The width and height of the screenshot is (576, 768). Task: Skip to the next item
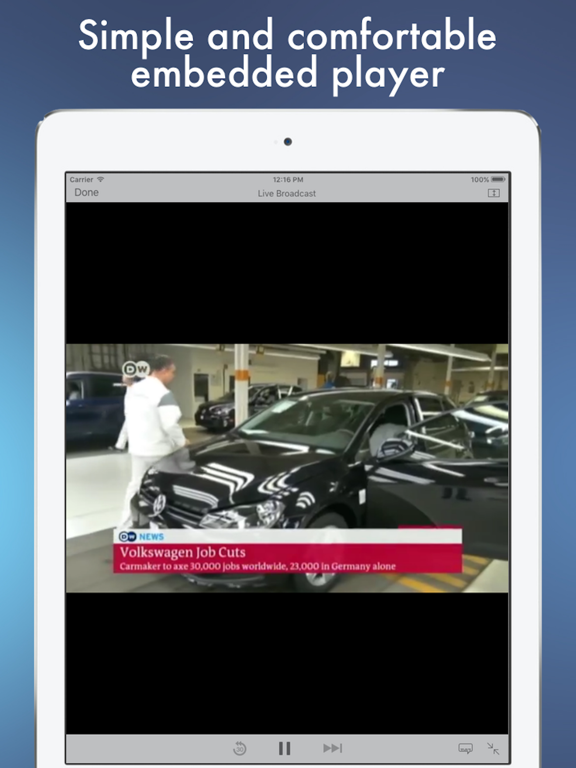tap(333, 748)
